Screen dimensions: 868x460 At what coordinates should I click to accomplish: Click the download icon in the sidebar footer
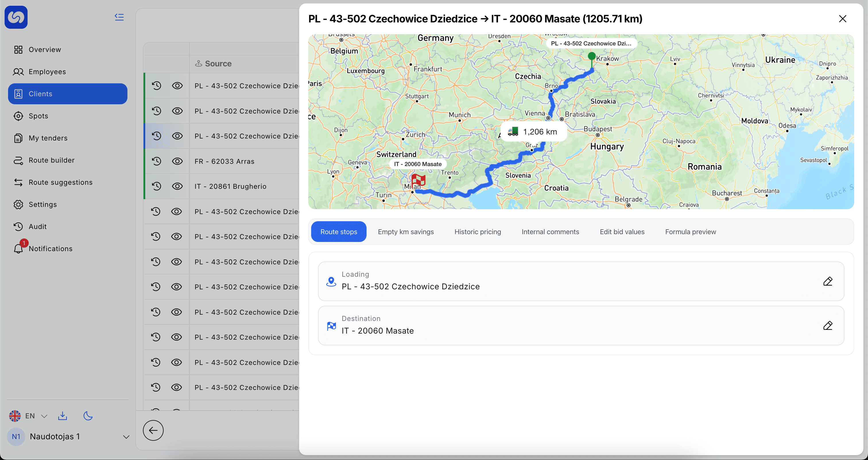[62, 416]
